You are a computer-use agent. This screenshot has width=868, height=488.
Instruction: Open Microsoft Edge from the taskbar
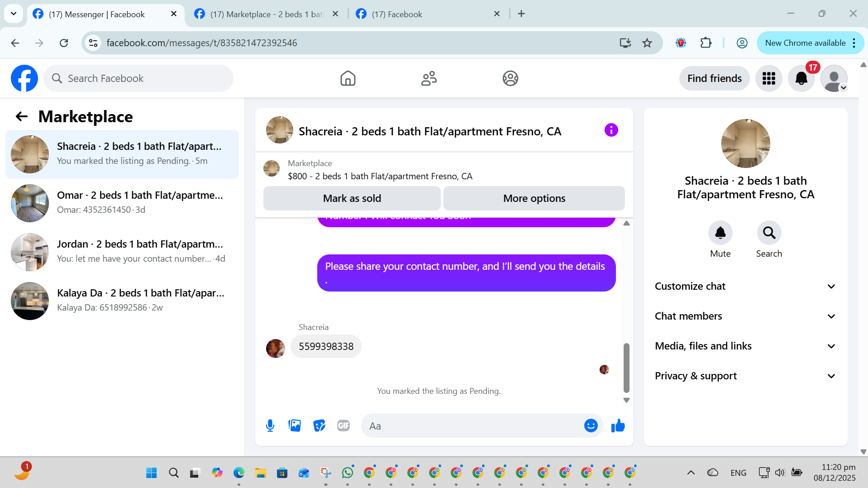coord(238,473)
